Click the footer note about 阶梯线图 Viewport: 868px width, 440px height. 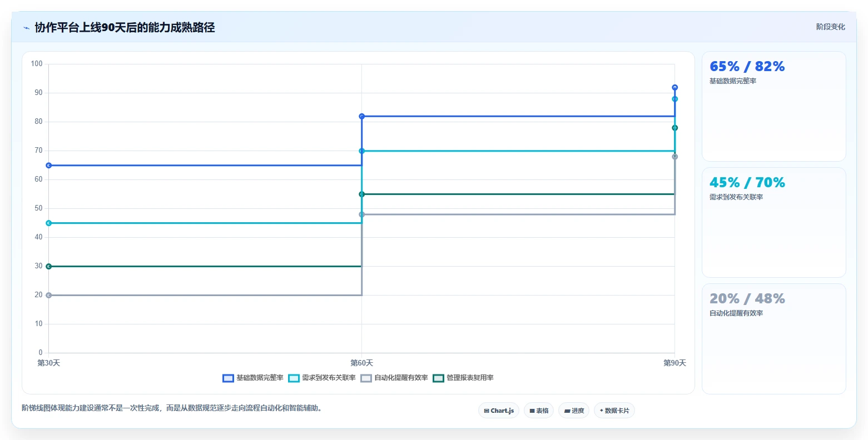172,408
